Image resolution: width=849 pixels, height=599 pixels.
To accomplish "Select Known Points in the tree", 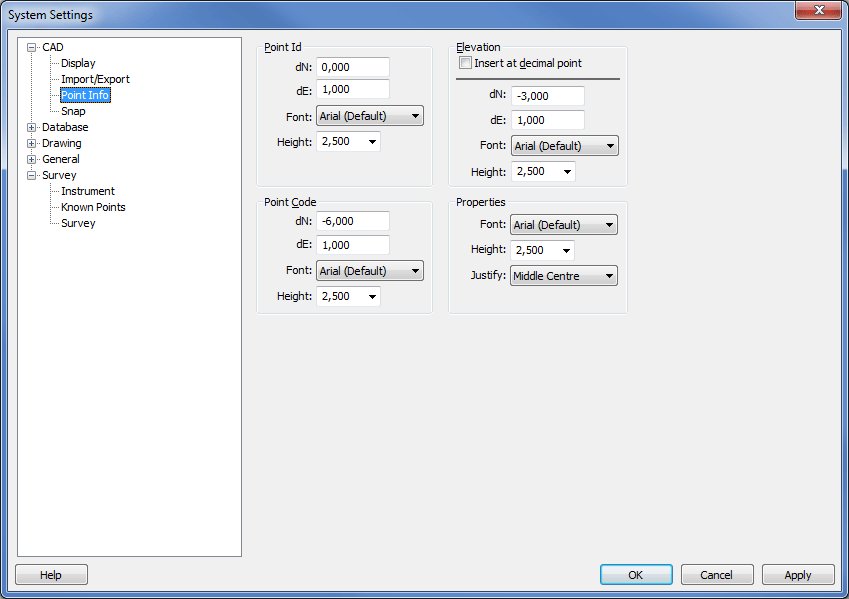I will [93, 207].
